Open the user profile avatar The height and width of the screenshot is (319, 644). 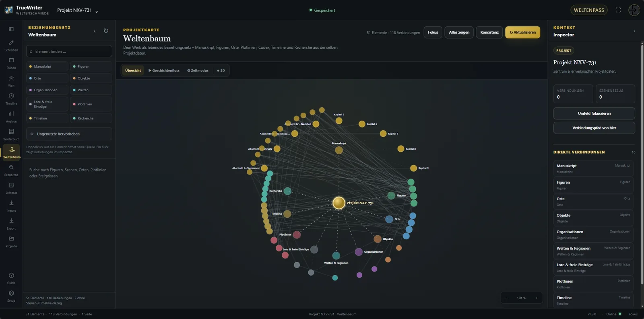[x=634, y=10]
